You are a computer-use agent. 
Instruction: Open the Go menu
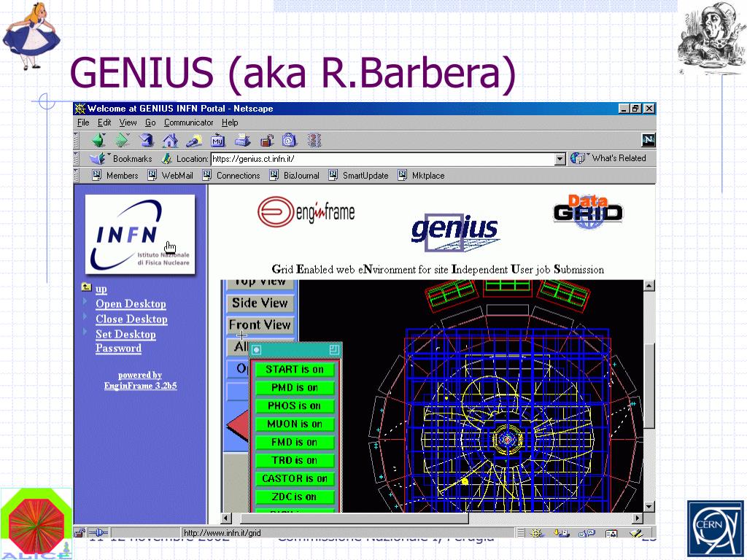point(150,122)
